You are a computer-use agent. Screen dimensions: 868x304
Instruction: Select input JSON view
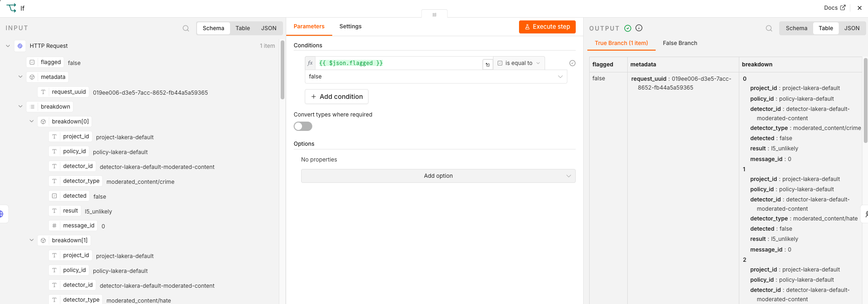pyautogui.click(x=269, y=28)
